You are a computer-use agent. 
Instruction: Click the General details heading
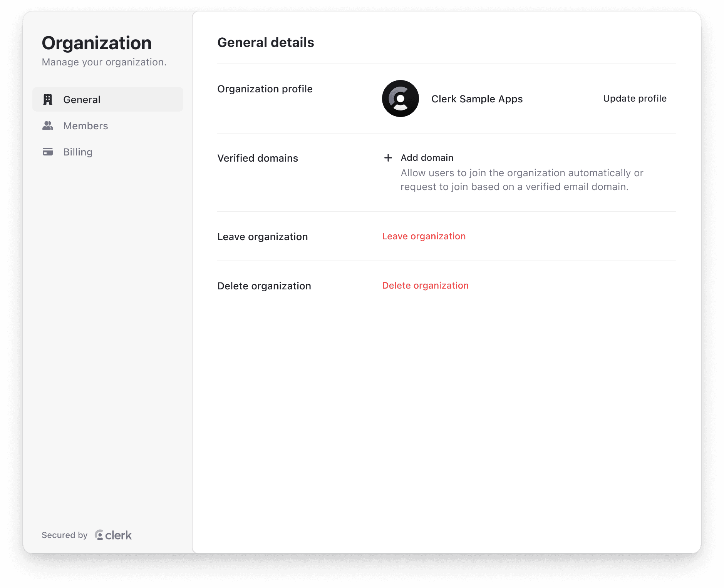point(266,42)
